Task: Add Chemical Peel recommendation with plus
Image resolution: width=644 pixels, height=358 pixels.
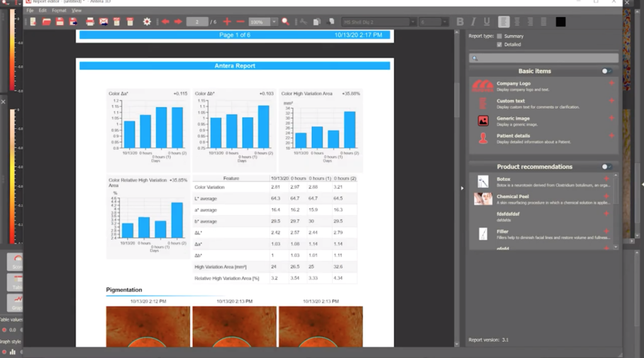Action: [x=606, y=196]
